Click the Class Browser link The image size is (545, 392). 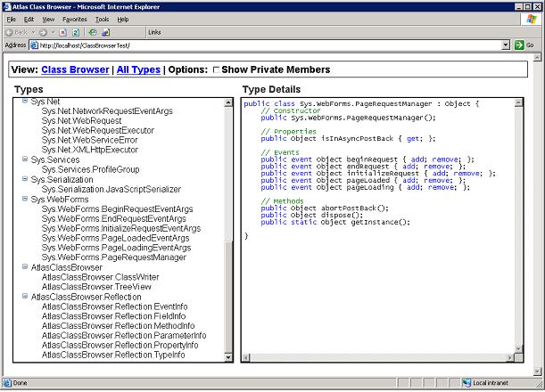(x=75, y=69)
